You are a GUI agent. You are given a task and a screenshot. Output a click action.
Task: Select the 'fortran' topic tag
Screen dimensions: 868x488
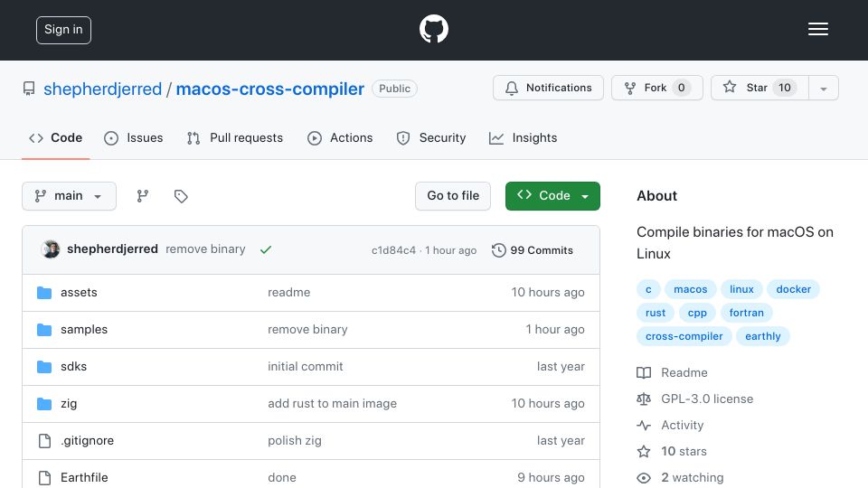tap(746, 313)
